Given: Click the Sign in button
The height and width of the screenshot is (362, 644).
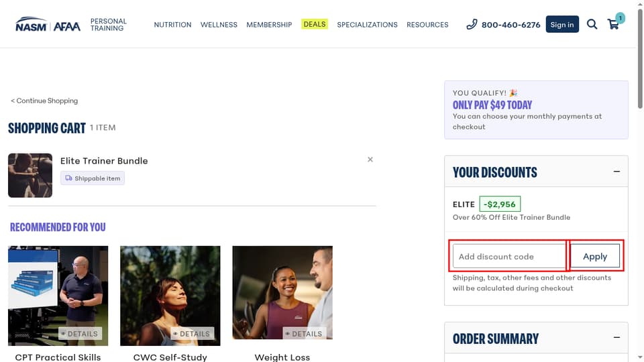Looking at the screenshot, I should [562, 24].
